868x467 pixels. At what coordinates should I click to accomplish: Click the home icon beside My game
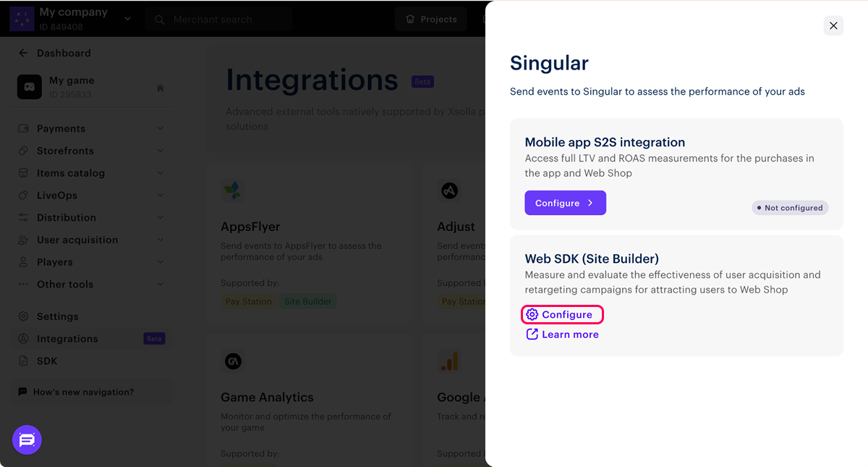tap(160, 88)
